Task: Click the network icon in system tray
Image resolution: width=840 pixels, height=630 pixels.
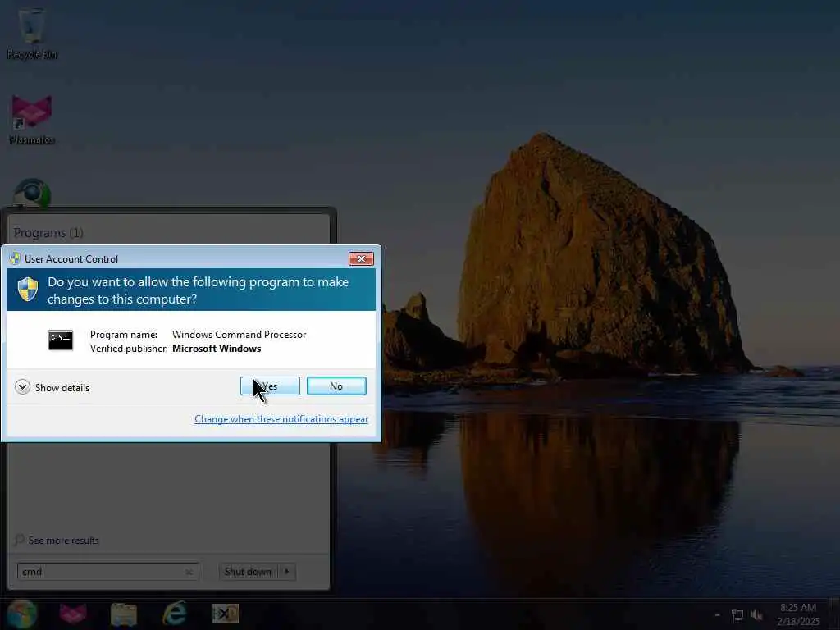Action: pos(737,615)
